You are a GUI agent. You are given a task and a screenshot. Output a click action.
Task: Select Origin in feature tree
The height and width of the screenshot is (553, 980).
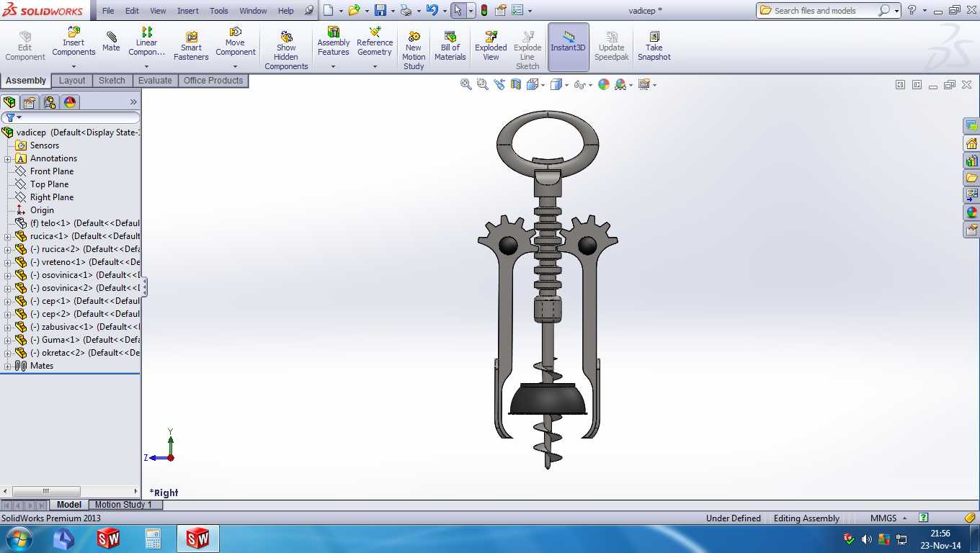[x=42, y=210]
